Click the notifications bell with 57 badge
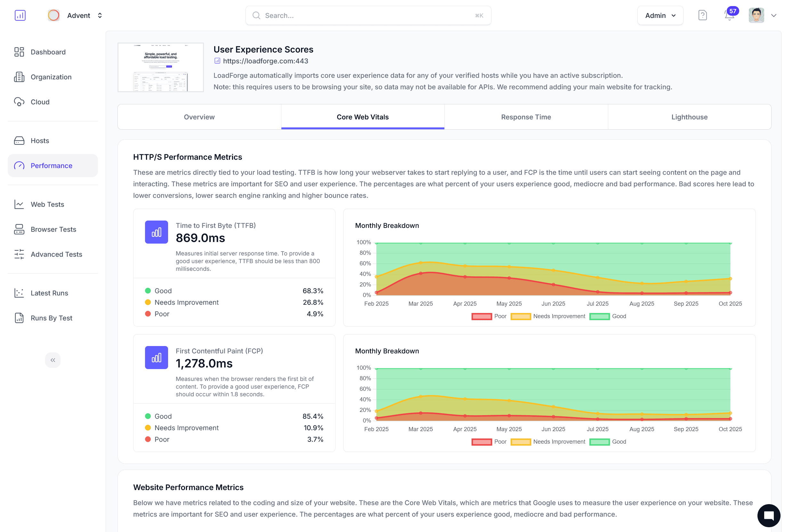Viewport: 785px width, 532px height. [x=729, y=16]
